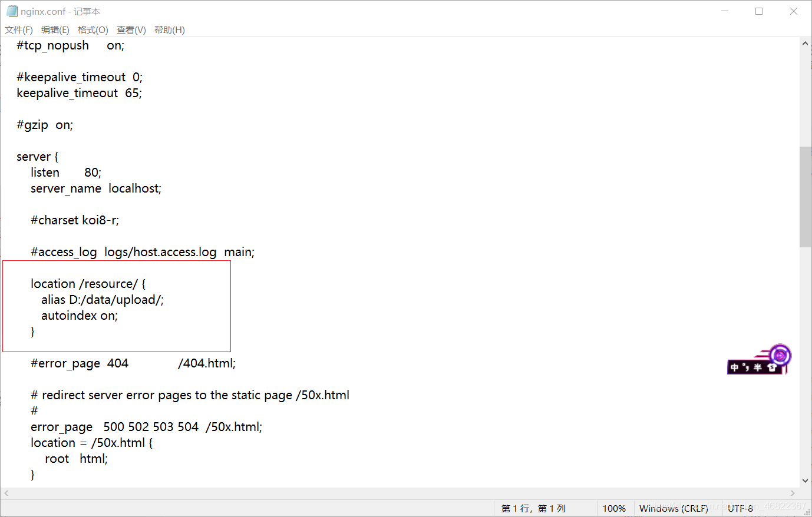This screenshot has height=517, width=812.
Task: Place cursor on the root html; line
Action: pyautogui.click(x=77, y=459)
